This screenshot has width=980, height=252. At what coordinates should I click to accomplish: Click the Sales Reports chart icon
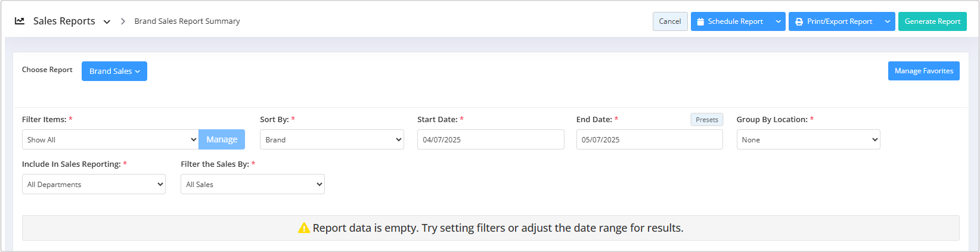[20, 21]
